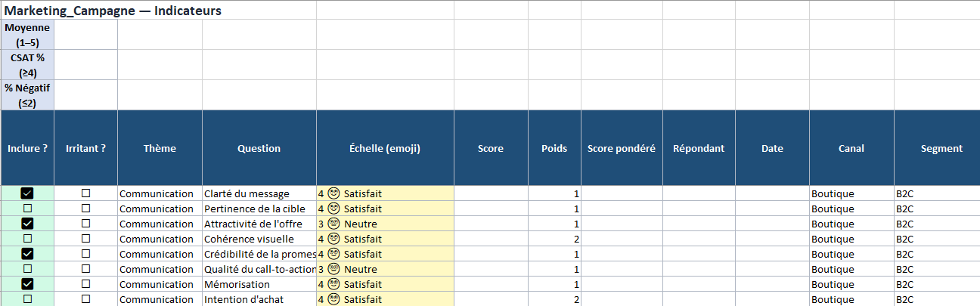This screenshot has width=980, height=306.
Task: Open emoji scale cell for Mémorisation
Action: click(385, 284)
